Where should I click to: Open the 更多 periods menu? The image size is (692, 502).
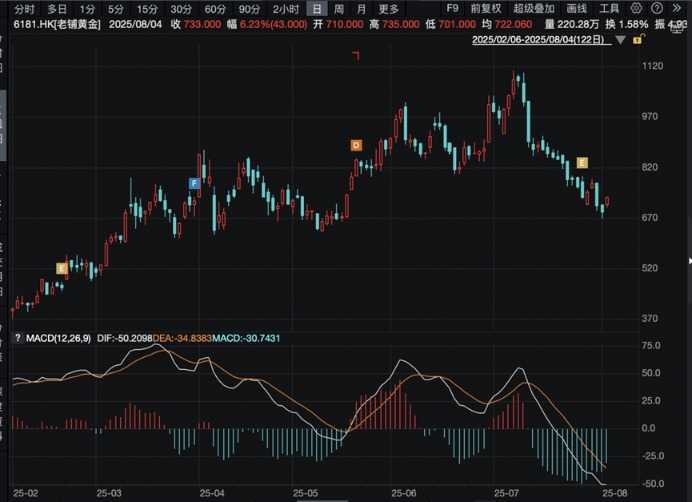coord(388,7)
